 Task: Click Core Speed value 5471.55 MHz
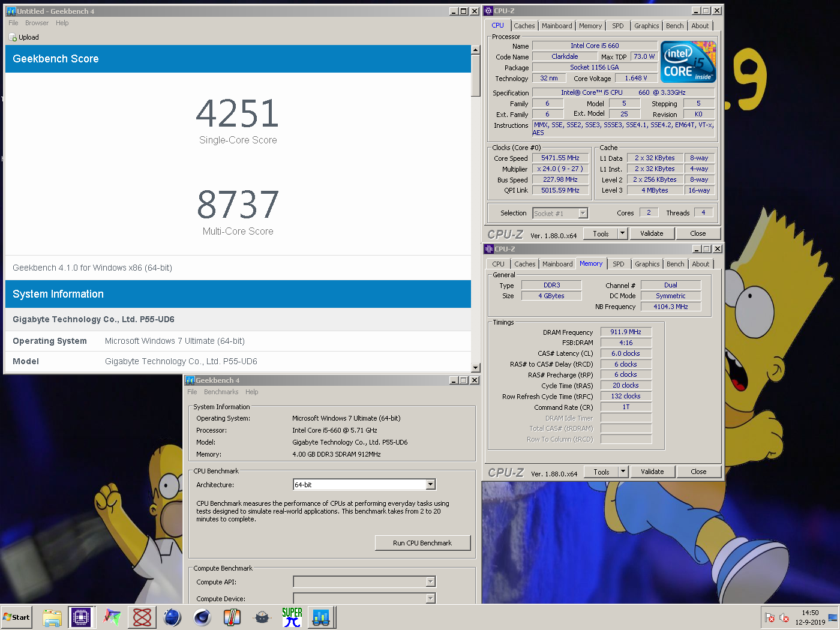pos(560,158)
